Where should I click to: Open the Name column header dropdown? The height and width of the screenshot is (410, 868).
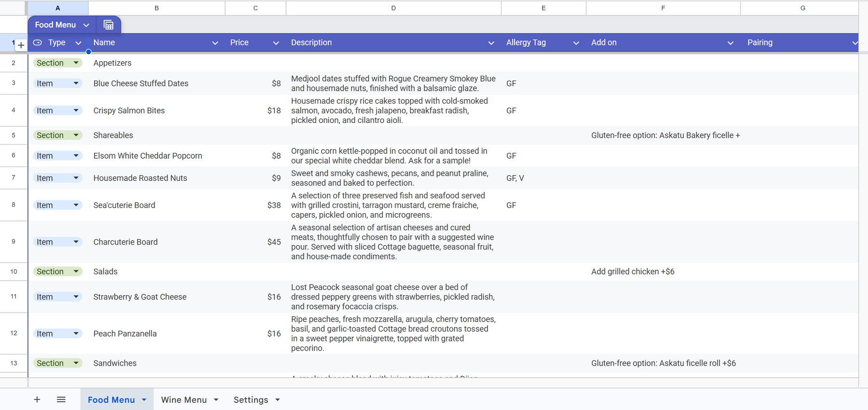(215, 43)
